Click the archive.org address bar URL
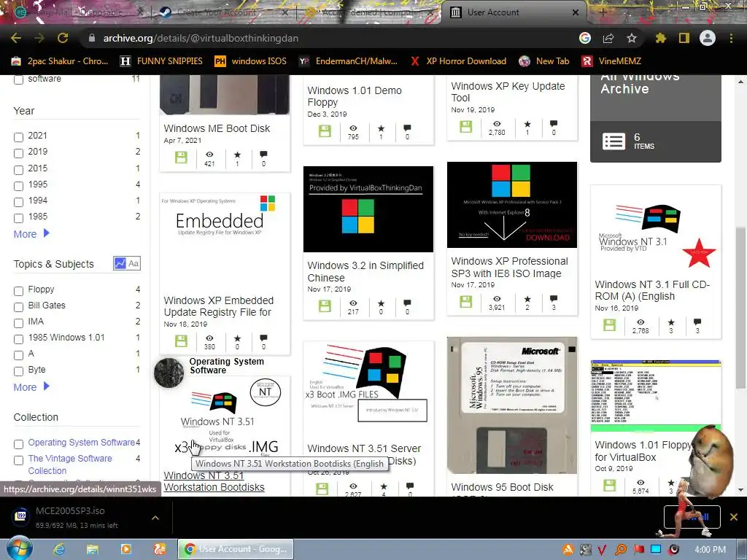The image size is (747, 560). pos(201,38)
